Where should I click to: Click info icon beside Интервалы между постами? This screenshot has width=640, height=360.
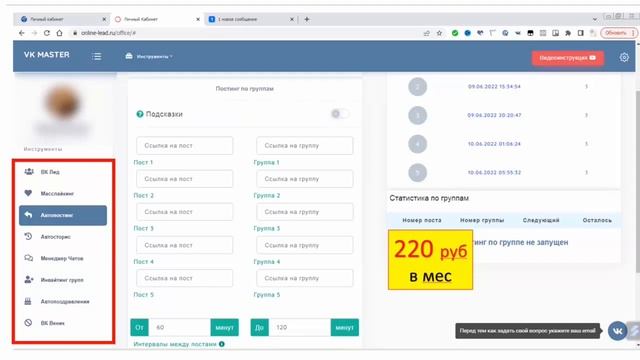[222, 344]
